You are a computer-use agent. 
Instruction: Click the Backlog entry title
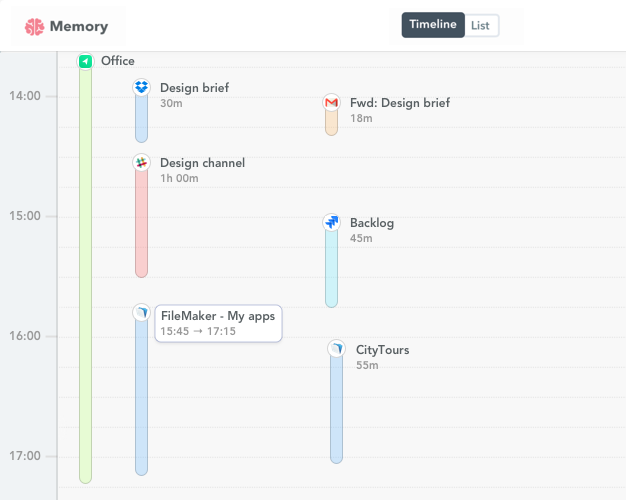(x=372, y=223)
